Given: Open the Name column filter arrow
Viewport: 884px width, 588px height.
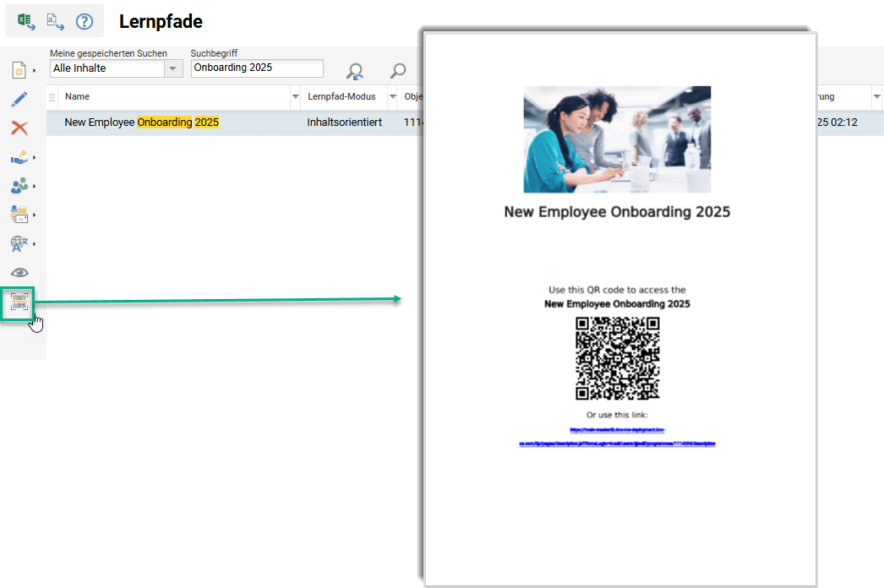Looking at the screenshot, I should pyautogui.click(x=295, y=97).
